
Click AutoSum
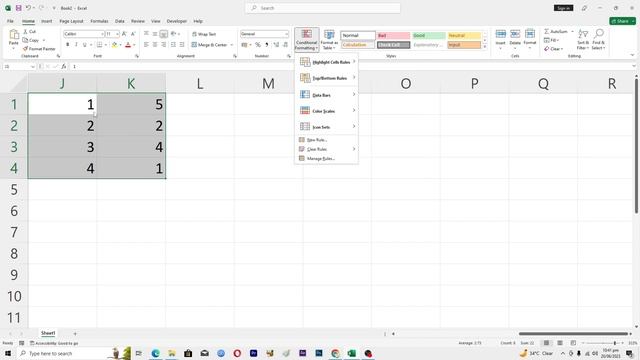pos(556,31)
